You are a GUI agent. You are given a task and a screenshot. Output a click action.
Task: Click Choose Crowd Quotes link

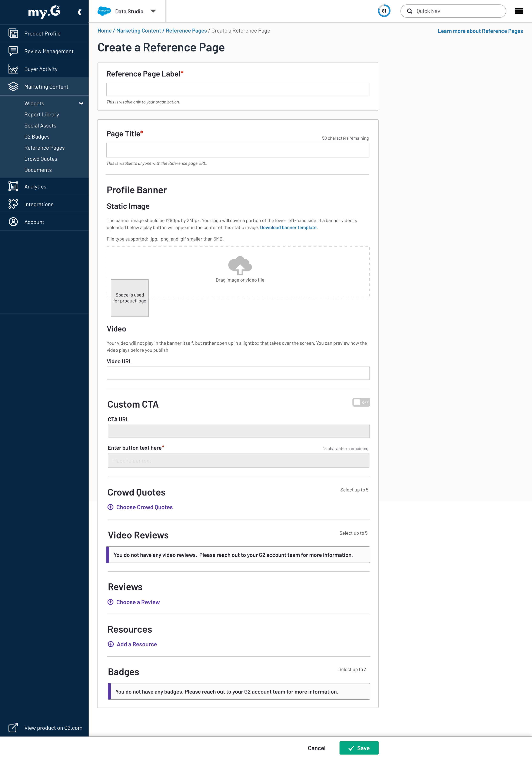(144, 507)
